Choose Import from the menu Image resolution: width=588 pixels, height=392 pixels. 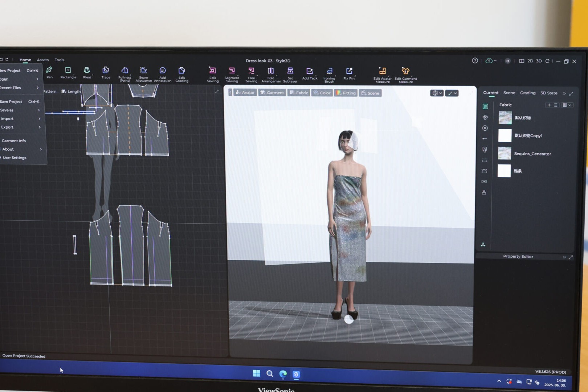[20, 119]
